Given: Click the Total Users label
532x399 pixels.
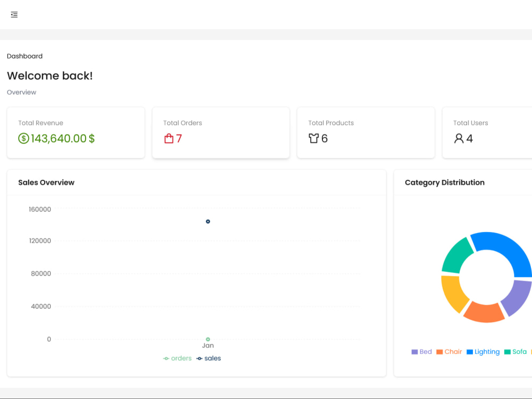Looking at the screenshot, I should tap(471, 123).
